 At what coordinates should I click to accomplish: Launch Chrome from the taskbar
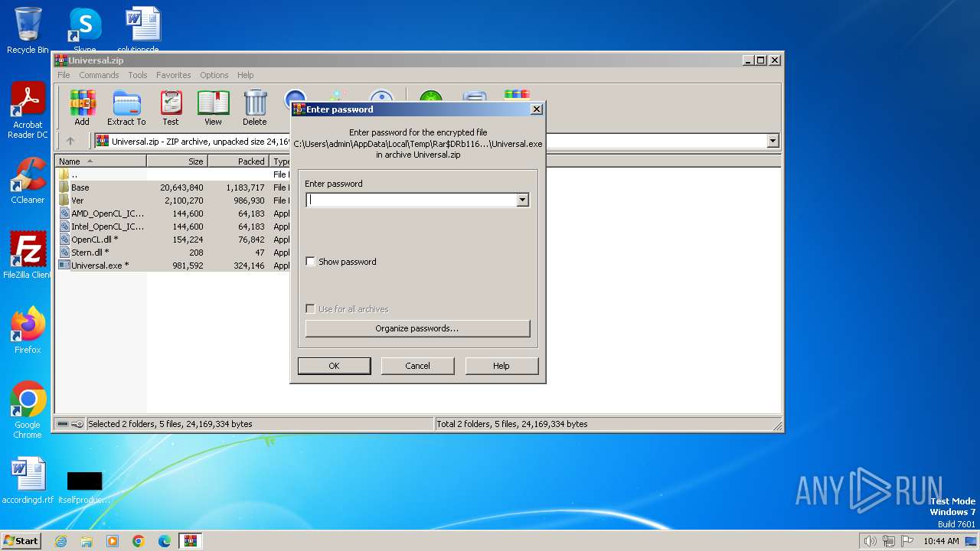pyautogui.click(x=139, y=541)
